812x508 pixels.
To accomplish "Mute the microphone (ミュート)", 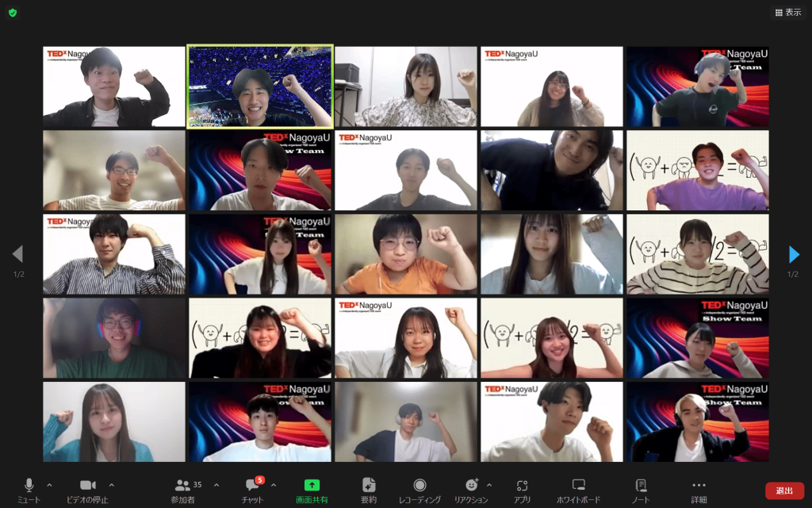I will [x=29, y=486].
